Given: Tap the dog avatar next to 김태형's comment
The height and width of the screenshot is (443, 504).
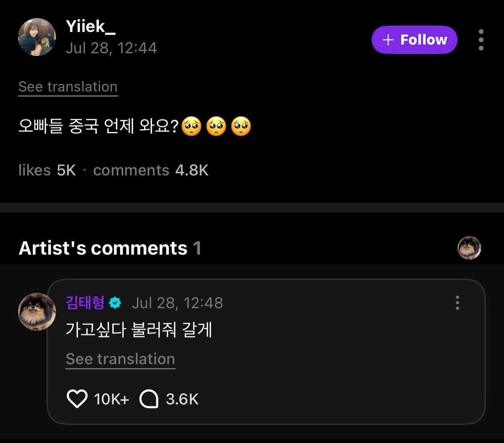Looking at the screenshot, I should [37, 311].
